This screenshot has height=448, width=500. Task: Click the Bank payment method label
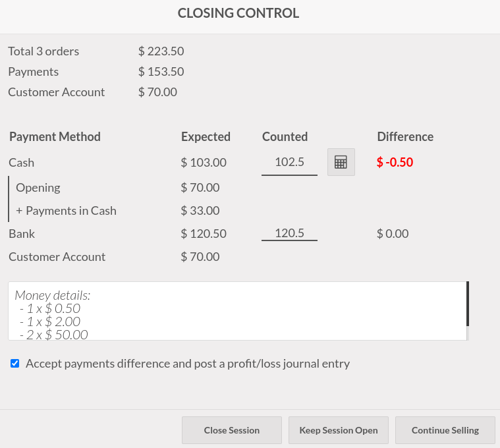tap(22, 233)
